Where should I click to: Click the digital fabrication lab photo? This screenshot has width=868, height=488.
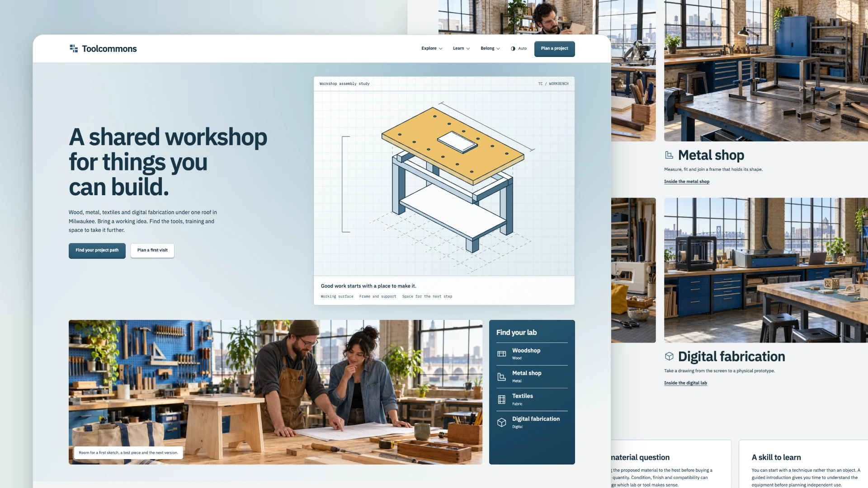pos(766,270)
